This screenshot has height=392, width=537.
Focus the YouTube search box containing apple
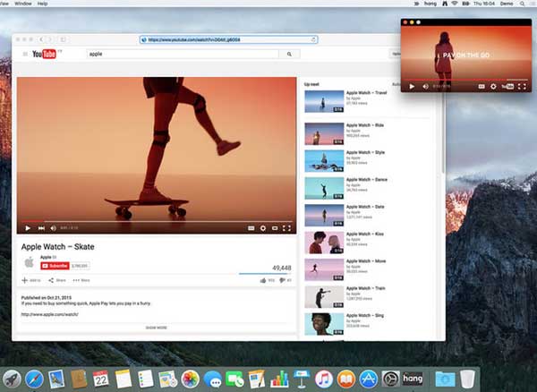pyautogui.click(x=183, y=54)
